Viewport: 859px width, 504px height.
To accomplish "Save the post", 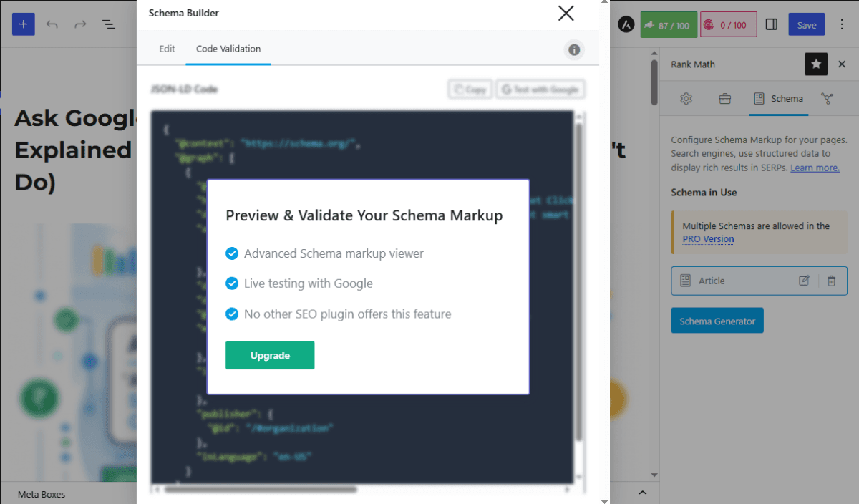I will tap(807, 25).
